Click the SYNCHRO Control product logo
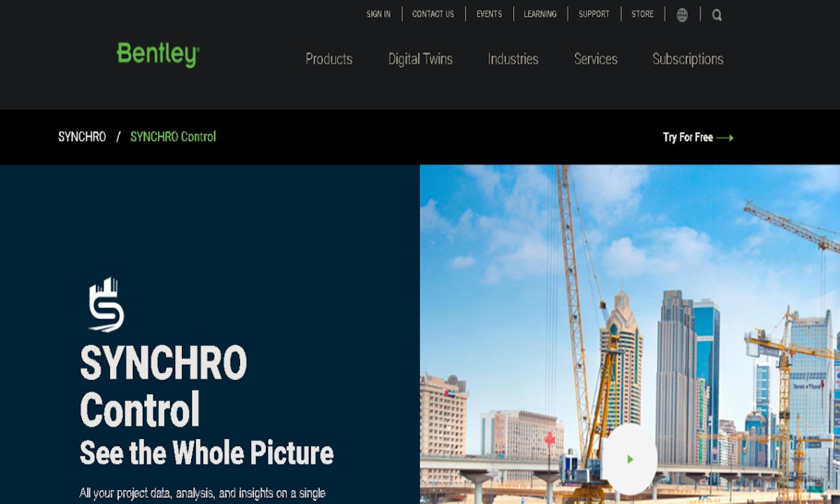The width and height of the screenshot is (840, 504). pos(106,302)
